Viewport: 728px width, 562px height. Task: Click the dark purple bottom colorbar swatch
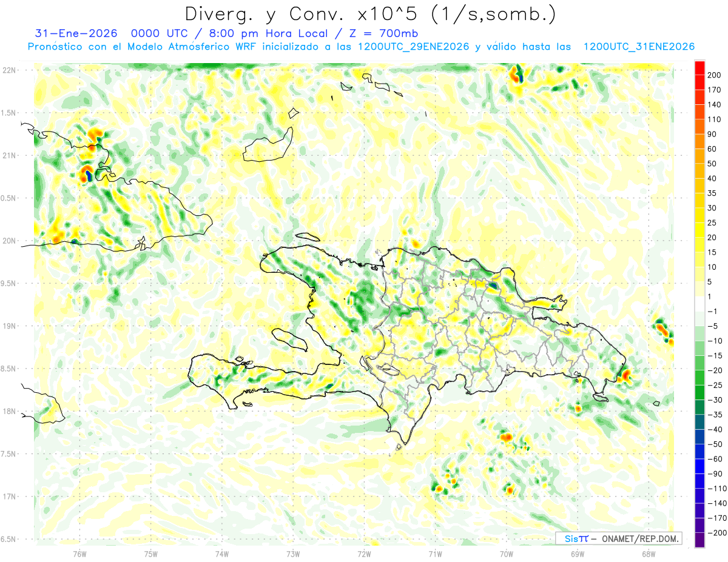(699, 540)
